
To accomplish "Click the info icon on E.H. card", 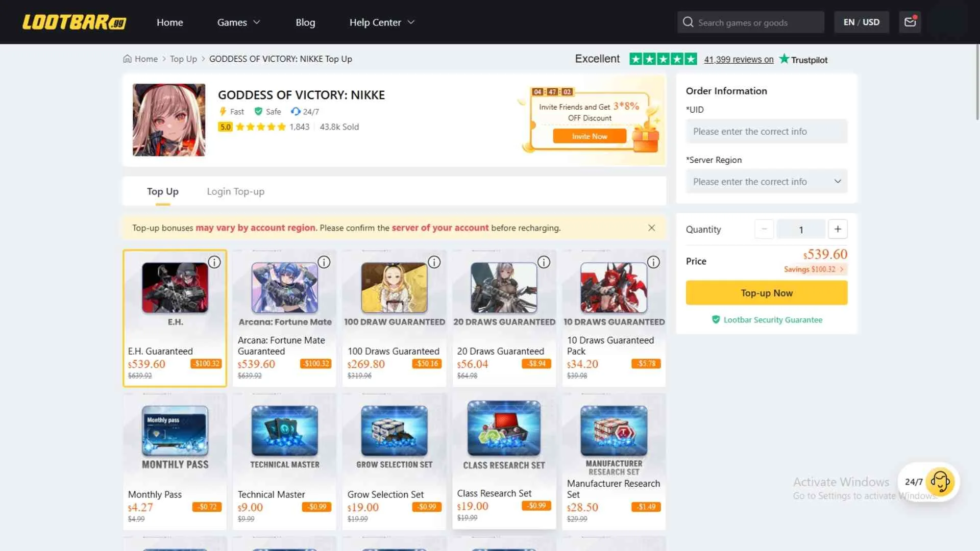I will click(214, 262).
